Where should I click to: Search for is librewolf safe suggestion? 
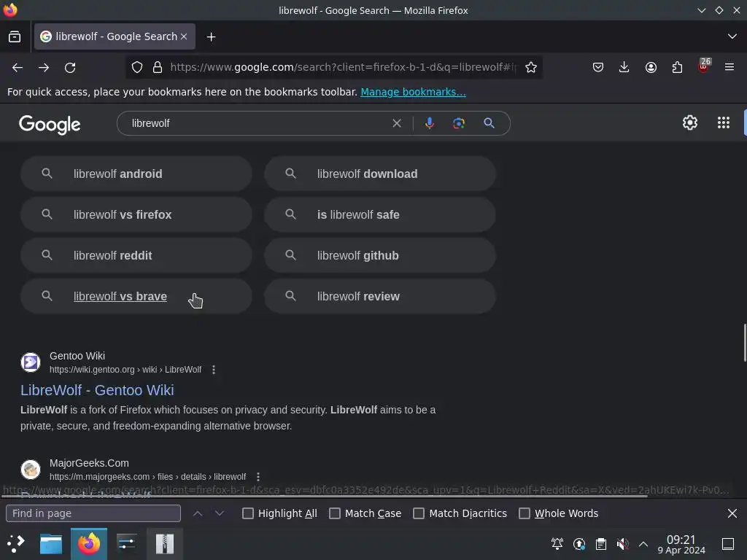coord(380,215)
